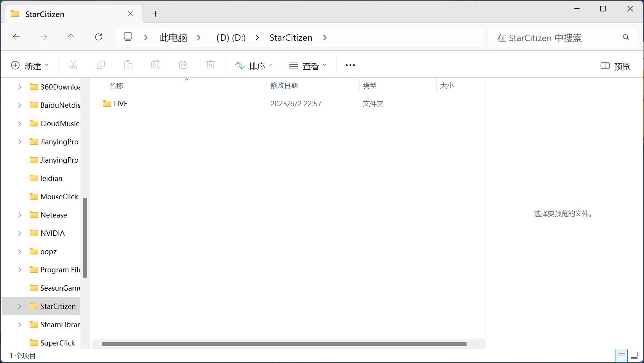This screenshot has width=644, height=363.
Task: Select SteamLibrary folder in navigation tree
Action: [x=55, y=325]
